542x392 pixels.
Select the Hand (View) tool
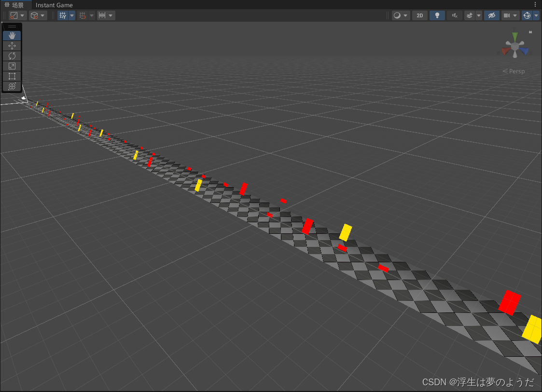pos(12,36)
